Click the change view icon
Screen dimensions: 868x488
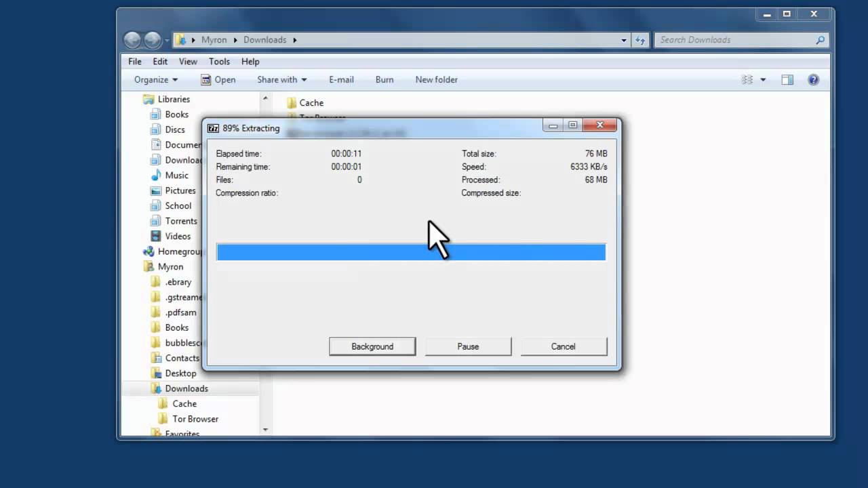747,79
